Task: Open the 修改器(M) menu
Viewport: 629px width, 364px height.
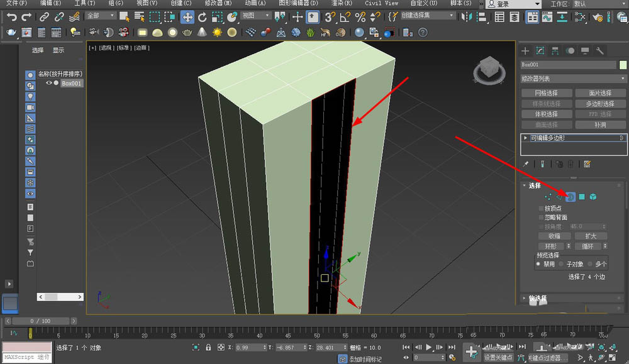Action: (218, 3)
